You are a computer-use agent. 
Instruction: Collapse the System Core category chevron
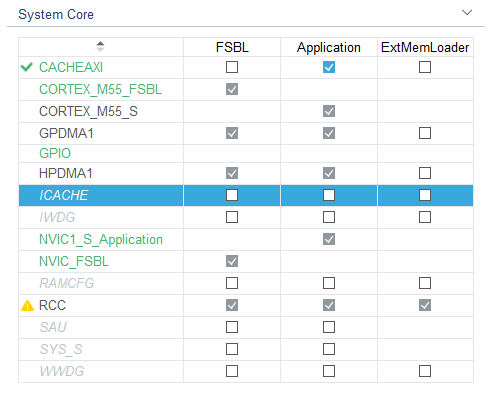467,13
